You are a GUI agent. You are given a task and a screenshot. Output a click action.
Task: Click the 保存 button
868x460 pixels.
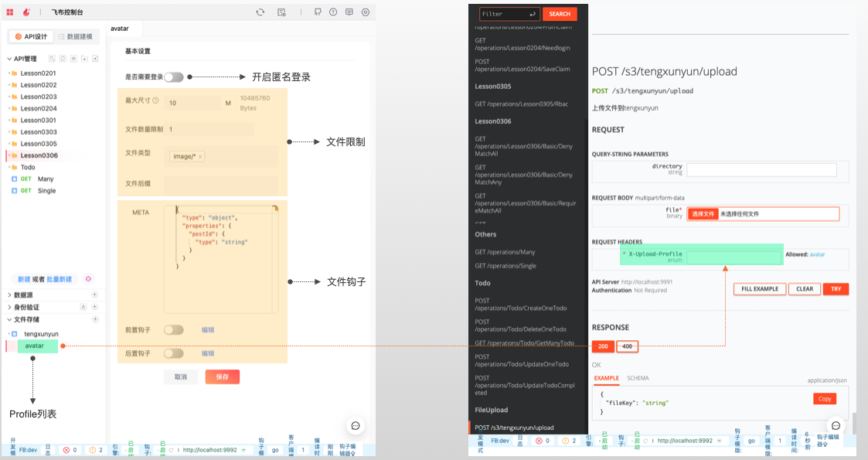point(222,377)
